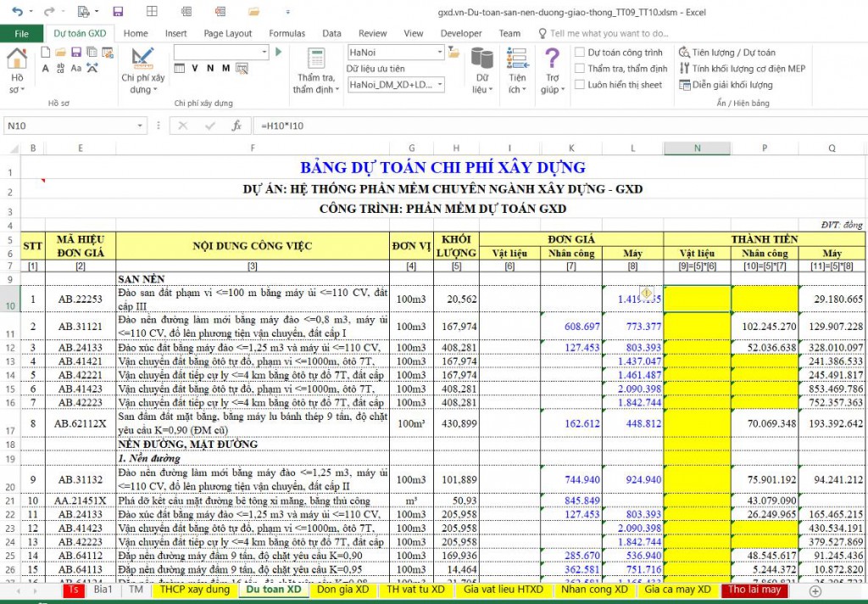This screenshot has width=868, height=604.
Task: Click the N letter icon in Chi phí xây dựng group
Action: [x=210, y=68]
